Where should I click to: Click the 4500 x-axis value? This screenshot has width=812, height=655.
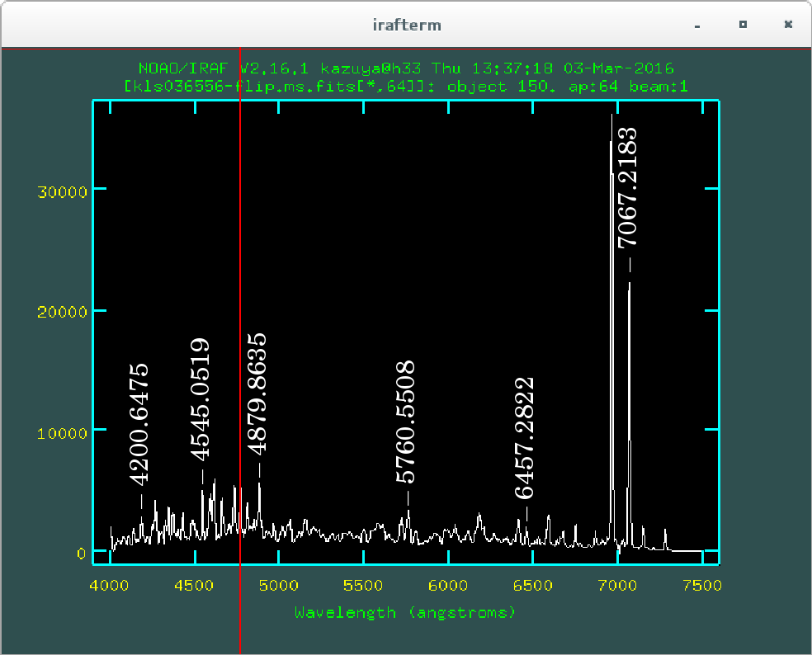click(194, 586)
